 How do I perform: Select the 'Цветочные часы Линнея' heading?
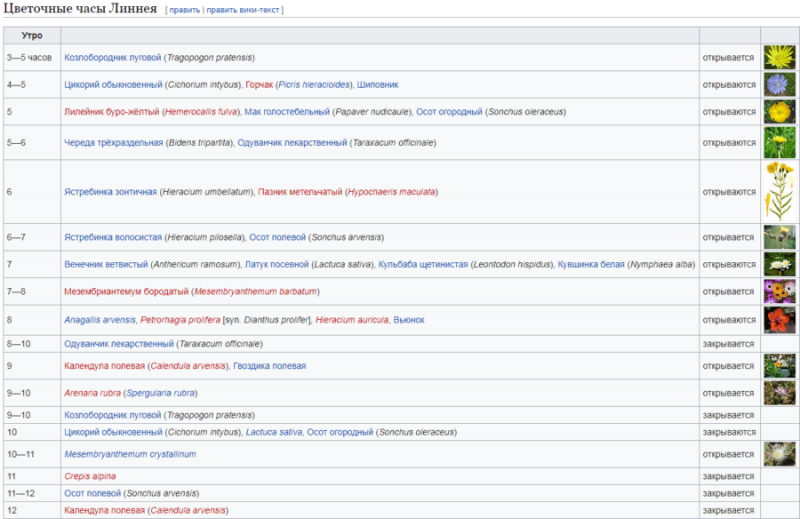pos(80,9)
